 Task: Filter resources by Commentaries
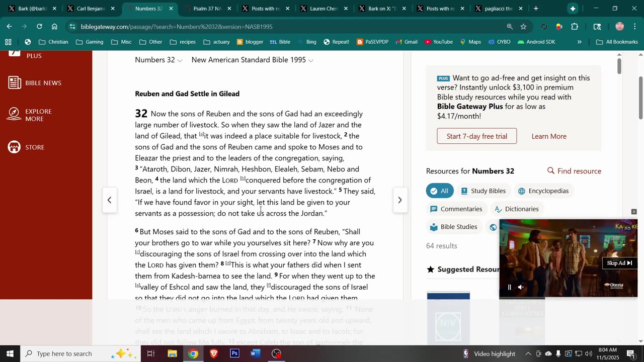pyautogui.click(x=456, y=209)
